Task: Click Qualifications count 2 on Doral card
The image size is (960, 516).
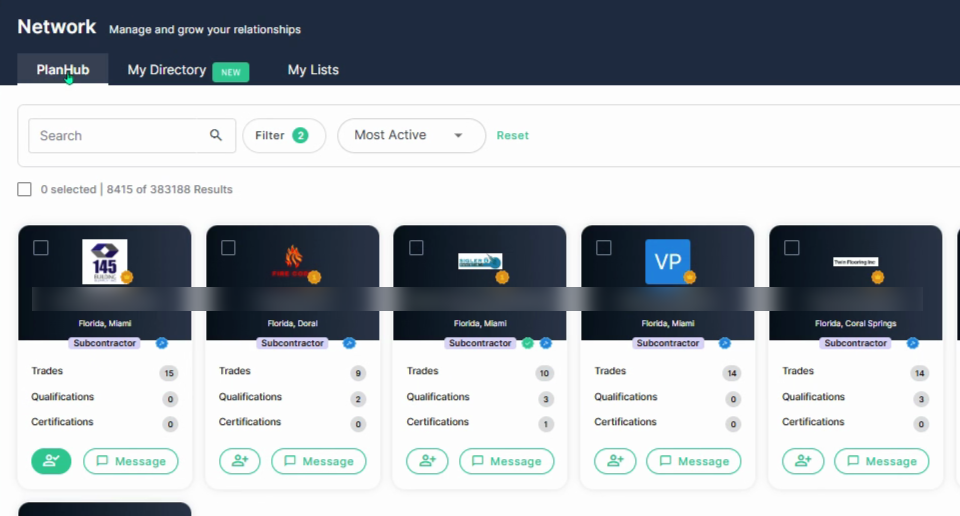Action: click(x=358, y=399)
